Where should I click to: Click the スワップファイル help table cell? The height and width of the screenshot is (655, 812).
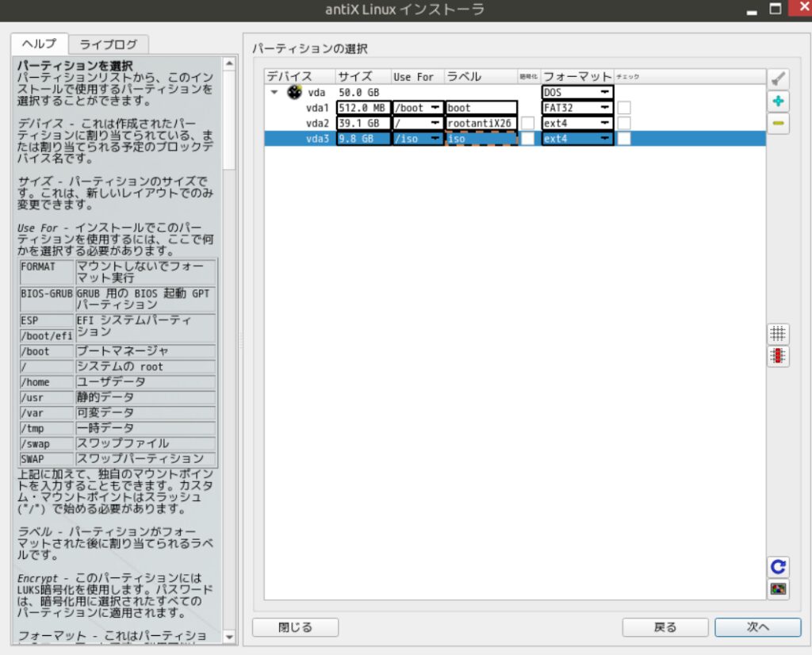(146, 444)
